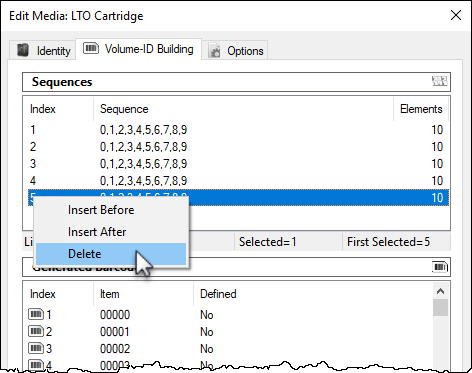Click the Options tab gear icon
The image size is (472, 373).
pyautogui.click(x=214, y=50)
